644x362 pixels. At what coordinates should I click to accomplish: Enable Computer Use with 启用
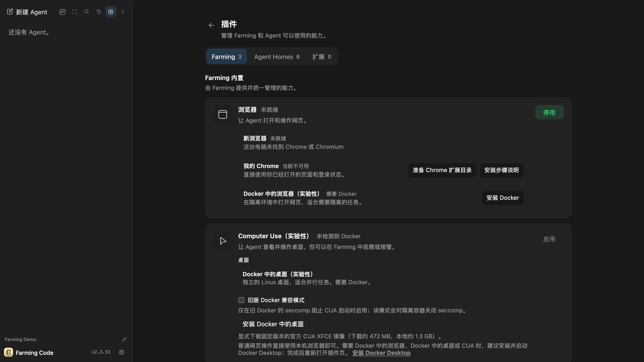pyautogui.click(x=549, y=239)
